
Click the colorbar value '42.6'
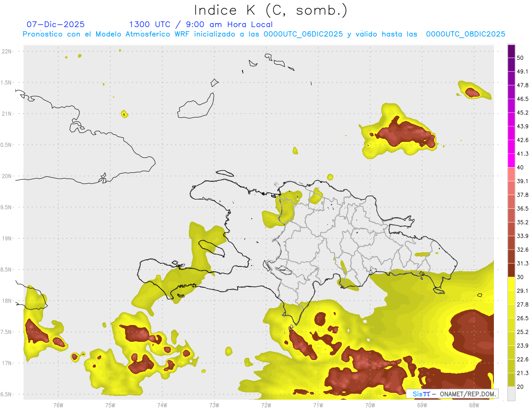click(523, 140)
